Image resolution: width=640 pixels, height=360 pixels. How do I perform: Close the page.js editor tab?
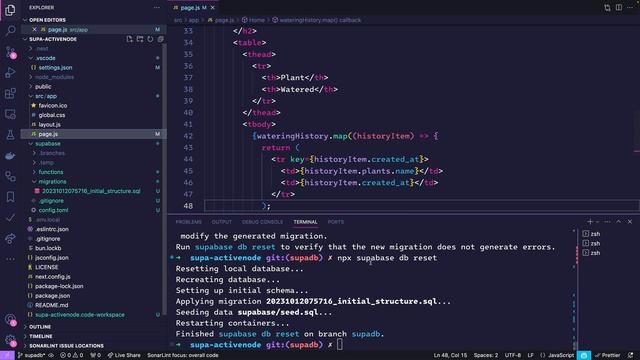coord(213,8)
